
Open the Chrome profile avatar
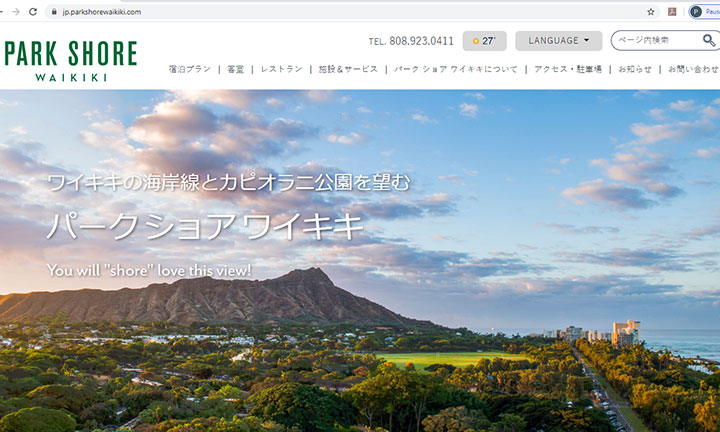(x=696, y=12)
